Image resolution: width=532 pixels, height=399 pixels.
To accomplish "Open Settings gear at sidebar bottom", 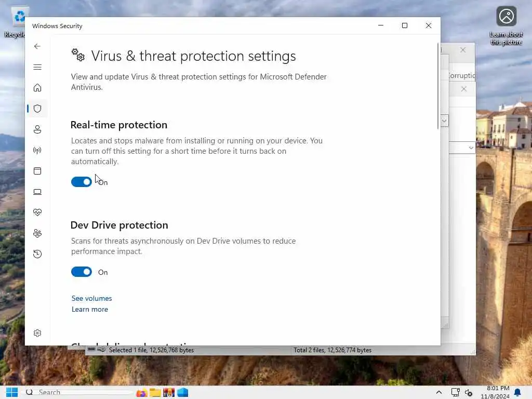I will (37, 333).
